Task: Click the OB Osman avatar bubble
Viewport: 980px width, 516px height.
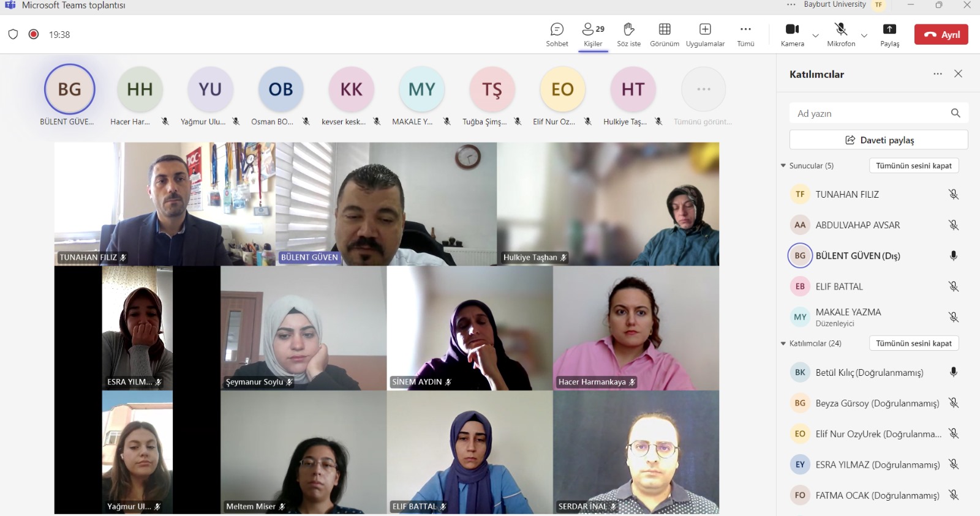Action: click(281, 89)
